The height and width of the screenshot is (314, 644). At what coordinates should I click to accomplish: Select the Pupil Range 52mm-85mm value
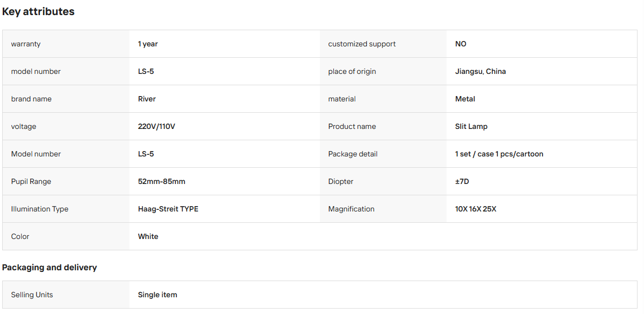[161, 181]
